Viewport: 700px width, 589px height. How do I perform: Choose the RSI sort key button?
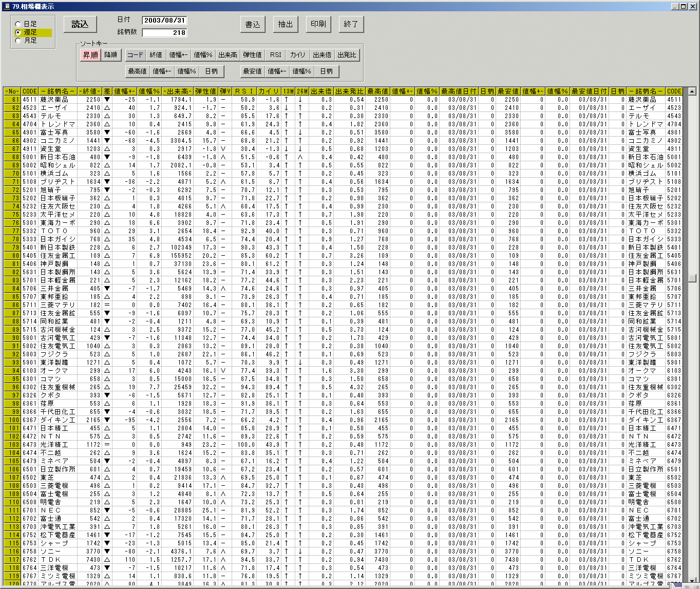point(276,55)
